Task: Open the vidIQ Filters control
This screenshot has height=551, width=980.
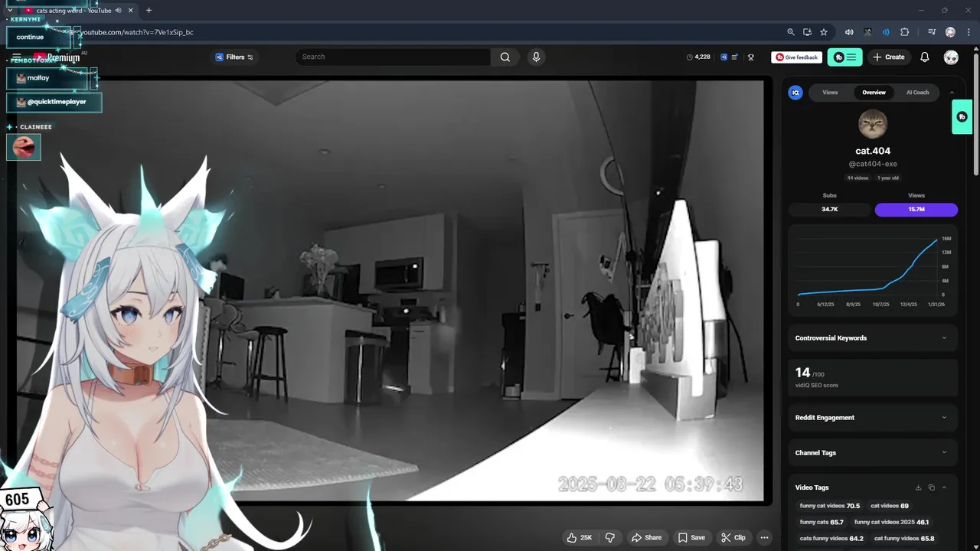Action: pyautogui.click(x=234, y=57)
